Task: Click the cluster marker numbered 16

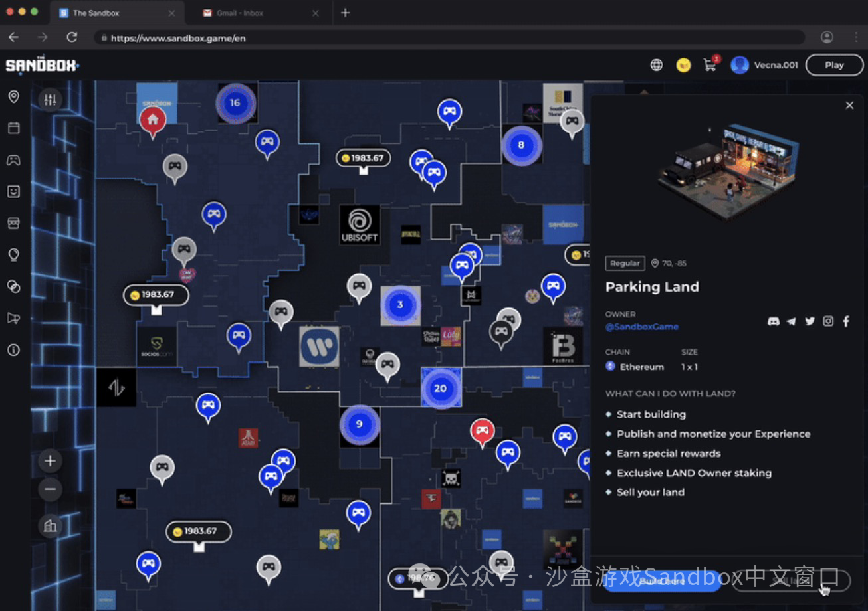Action: (235, 103)
